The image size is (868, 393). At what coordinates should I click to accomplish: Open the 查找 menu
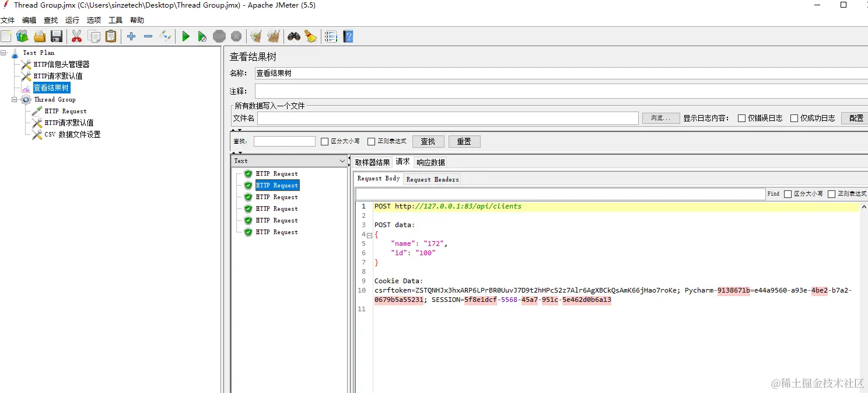click(51, 20)
